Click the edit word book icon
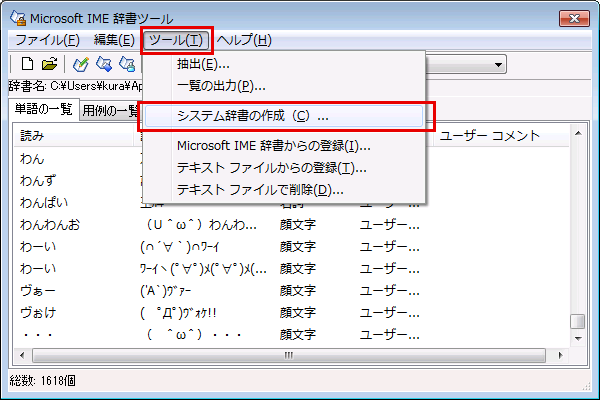This screenshot has height=400, width=600. click(104, 64)
